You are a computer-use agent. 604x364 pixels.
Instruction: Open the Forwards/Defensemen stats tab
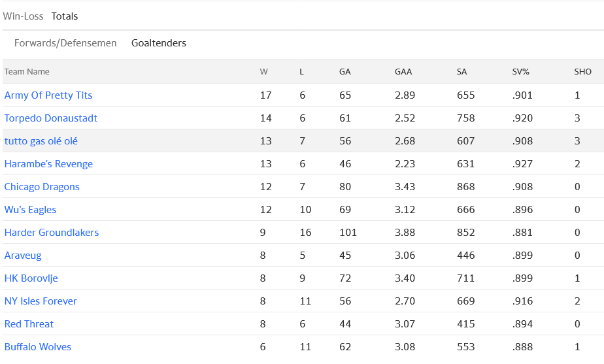65,43
